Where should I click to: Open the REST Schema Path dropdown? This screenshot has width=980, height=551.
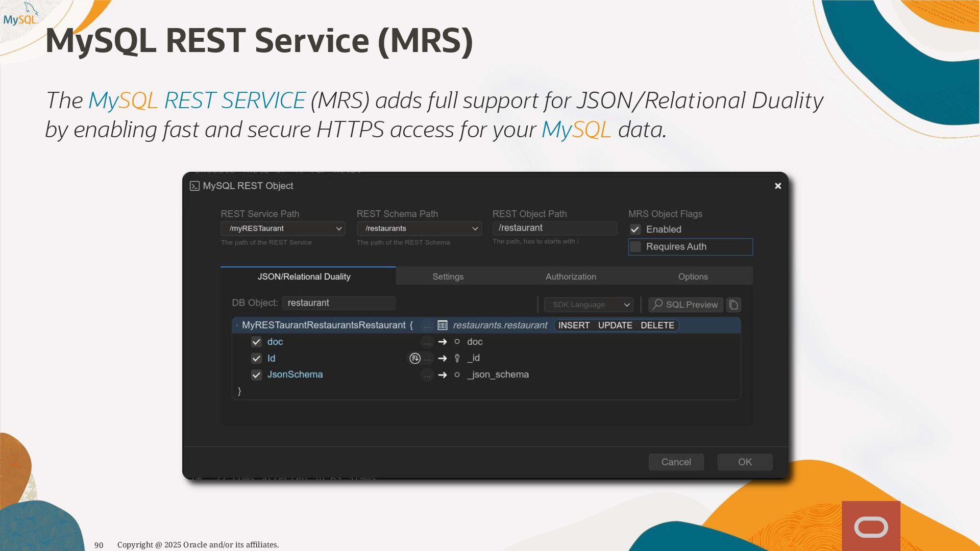pyautogui.click(x=419, y=229)
